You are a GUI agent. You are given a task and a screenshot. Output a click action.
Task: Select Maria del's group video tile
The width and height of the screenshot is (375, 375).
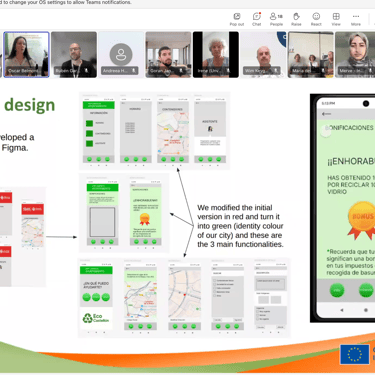click(x=310, y=55)
